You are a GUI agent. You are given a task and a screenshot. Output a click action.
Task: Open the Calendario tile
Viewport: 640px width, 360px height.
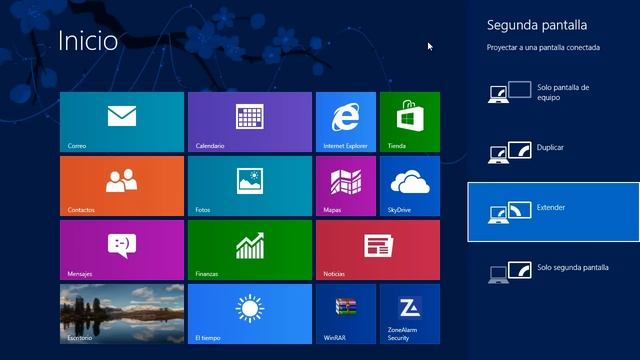click(x=250, y=122)
